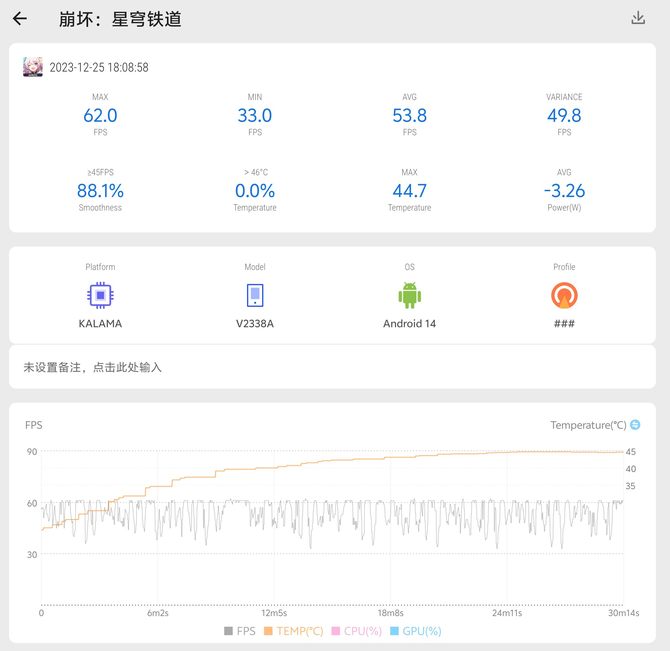Click the Android 14 OS label
Screen dimensions: 670x651
click(409, 323)
